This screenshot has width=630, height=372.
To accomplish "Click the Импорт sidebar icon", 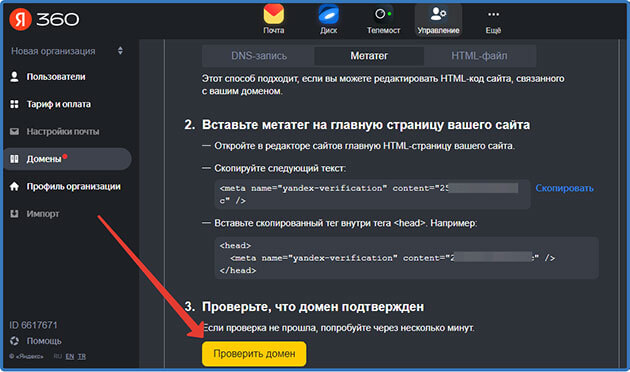I will [x=14, y=214].
